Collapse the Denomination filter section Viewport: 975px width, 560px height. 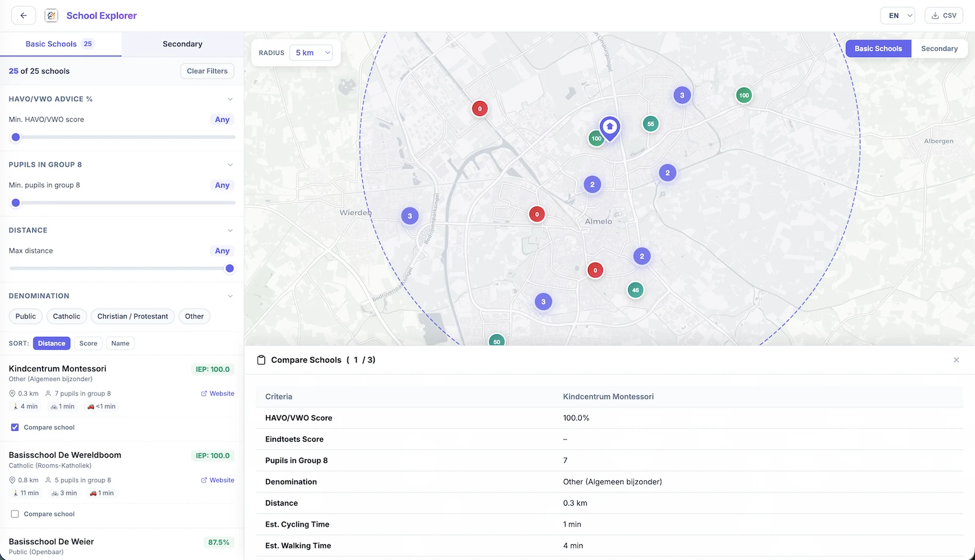(x=230, y=296)
